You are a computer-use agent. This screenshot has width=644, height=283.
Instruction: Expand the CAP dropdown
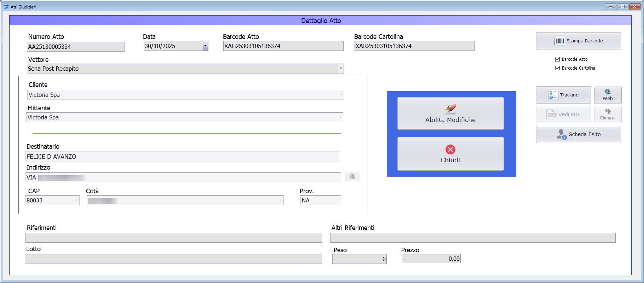point(76,200)
